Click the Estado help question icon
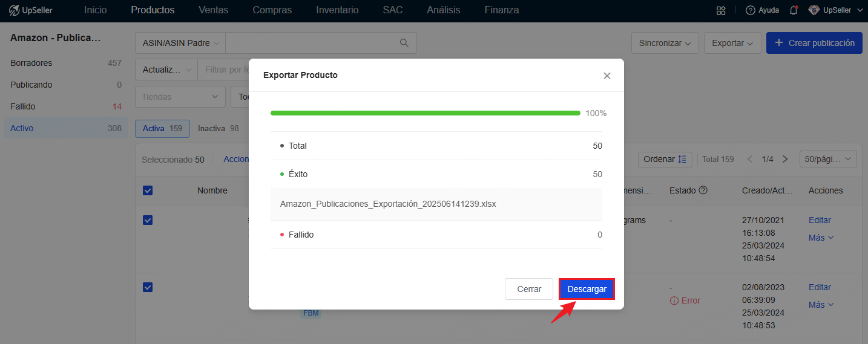Image resolution: width=868 pixels, height=344 pixels. tap(703, 190)
